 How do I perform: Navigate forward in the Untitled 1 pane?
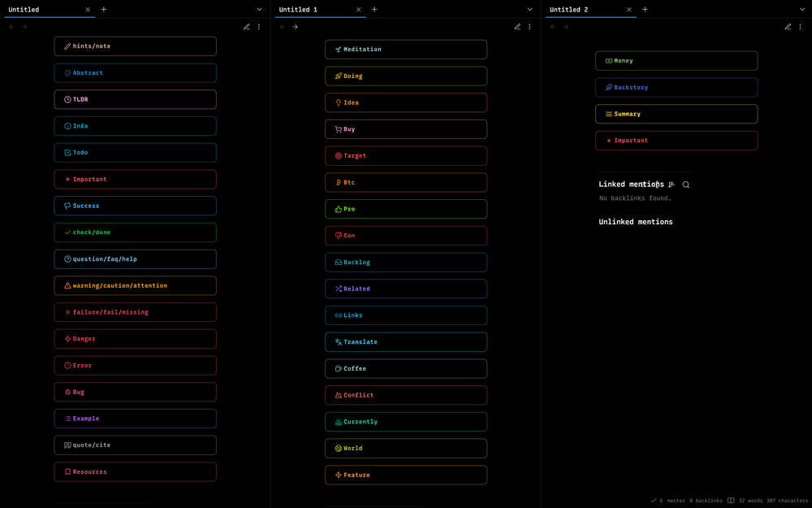coord(296,27)
